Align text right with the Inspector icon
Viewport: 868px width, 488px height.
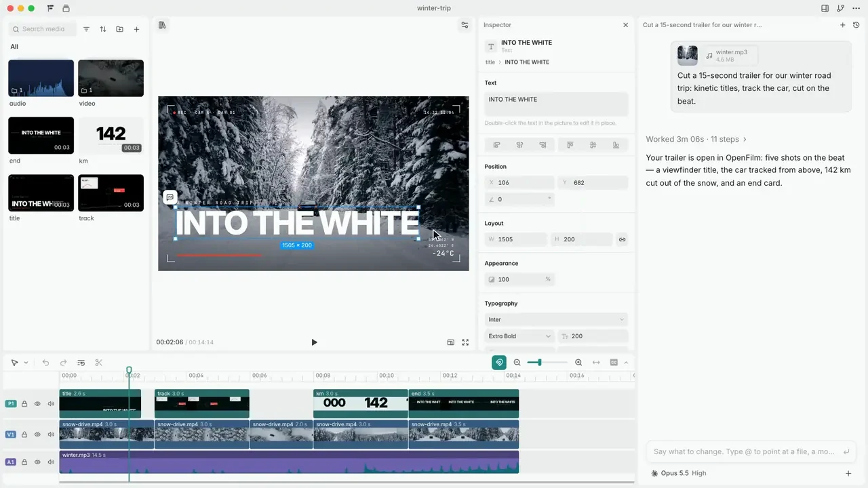[x=542, y=145]
